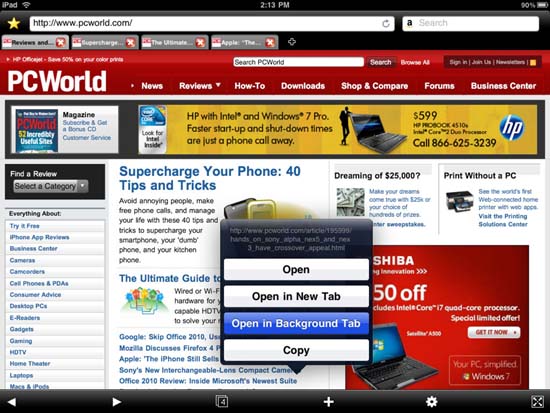Go forward with the right arrow

click(116, 402)
